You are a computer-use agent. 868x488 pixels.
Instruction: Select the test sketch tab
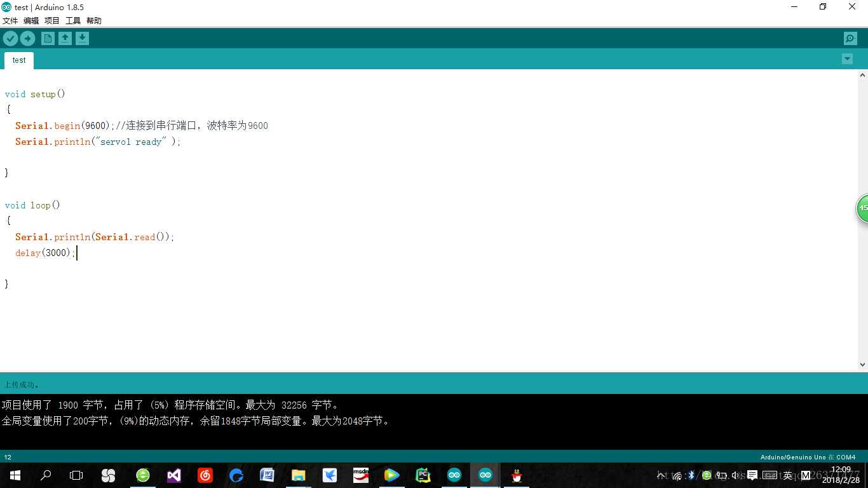[x=19, y=60]
